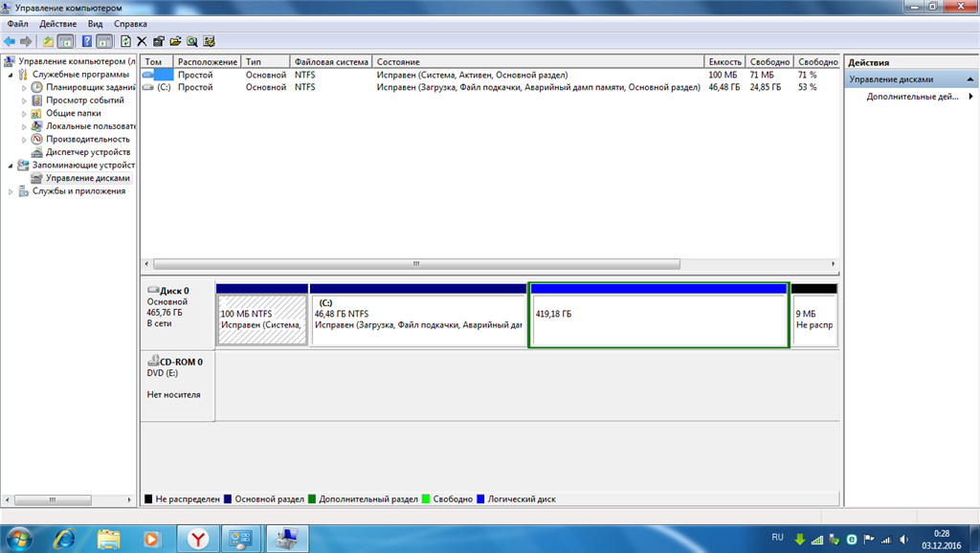Collapse the Запоминающие устройства node
Image resolution: width=980 pixels, height=553 pixels.
[x=11, y=166]
